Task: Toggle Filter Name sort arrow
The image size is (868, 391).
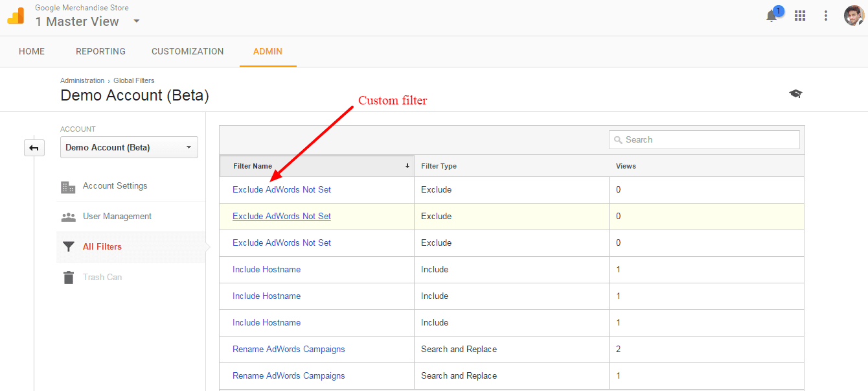Action: tap(407, 166)
